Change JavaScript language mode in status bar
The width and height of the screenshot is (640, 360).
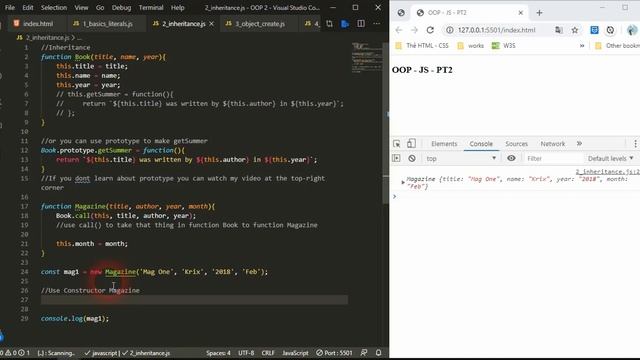click(295, 353)
